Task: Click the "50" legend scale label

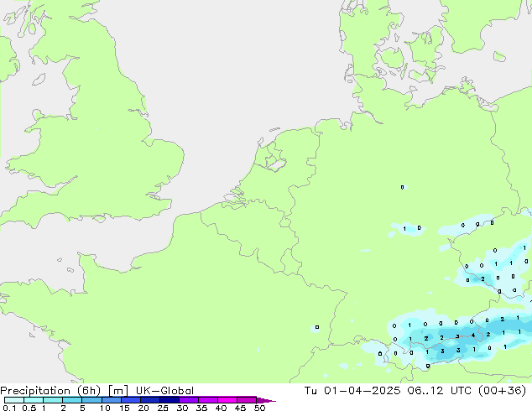Action: [x=259, y=408]
